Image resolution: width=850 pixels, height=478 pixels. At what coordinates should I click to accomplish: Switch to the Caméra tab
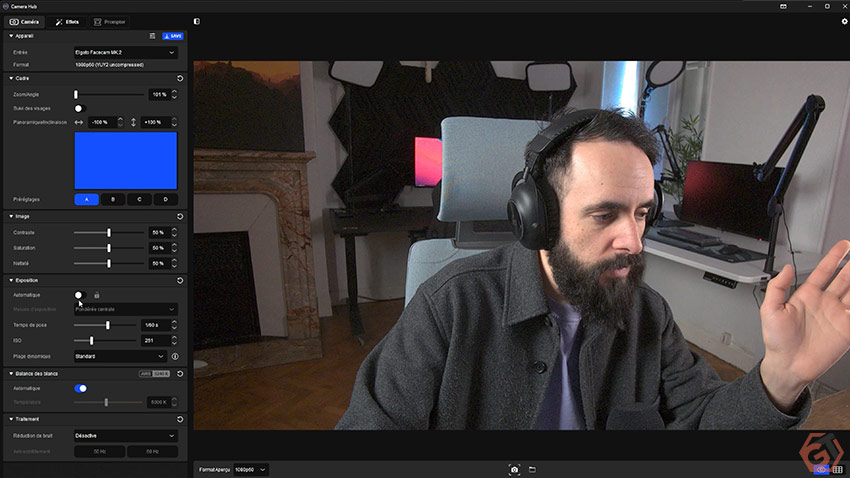[24, 22]
